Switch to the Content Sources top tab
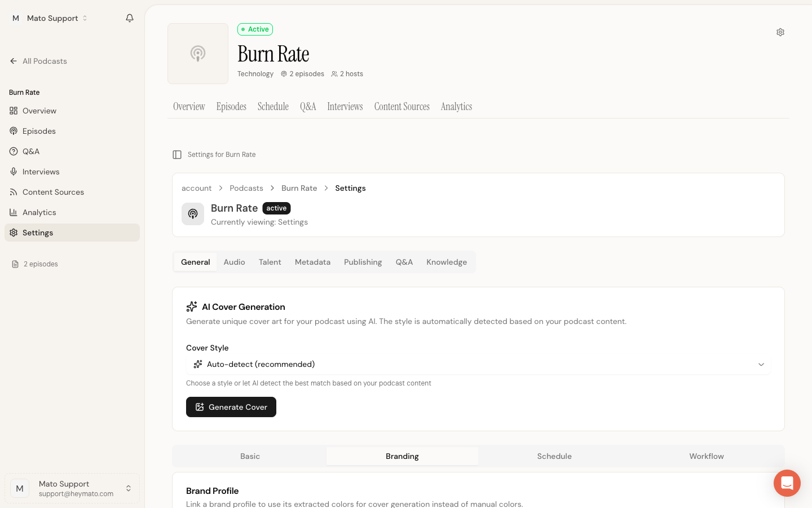The image size is (812, 508). [x=402, y=107]
